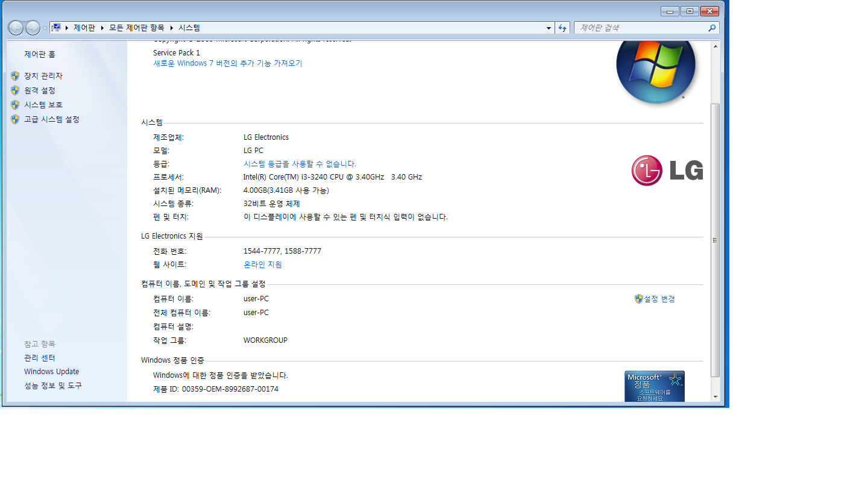Click 설정 변경 to change computer name
This screenshot has height=488, width=868.
pos(659,299)
